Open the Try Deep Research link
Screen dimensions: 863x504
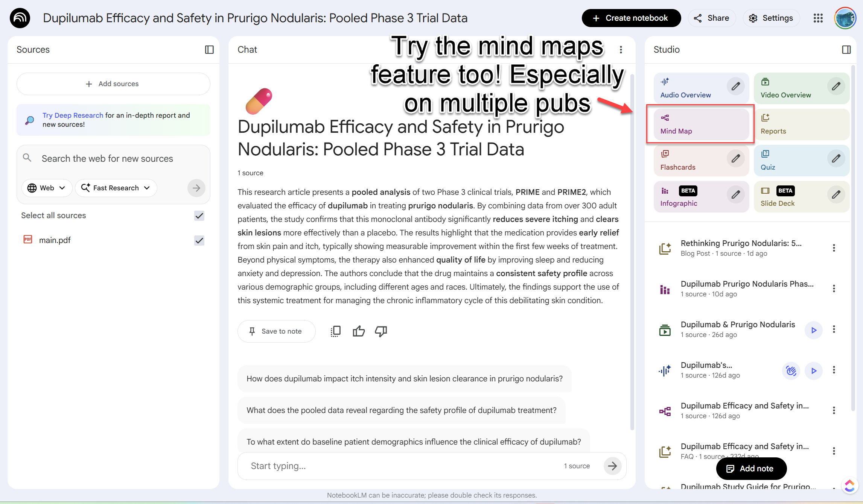pyautogui.click(x=72, y=115)
